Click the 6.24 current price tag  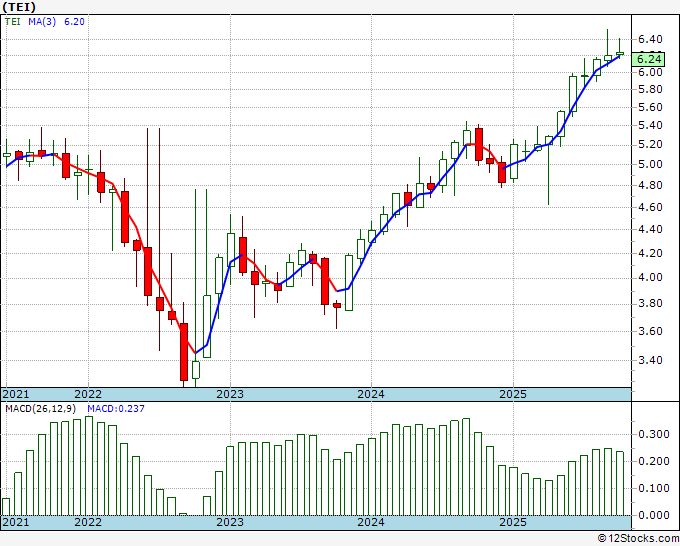pos(652,57)
